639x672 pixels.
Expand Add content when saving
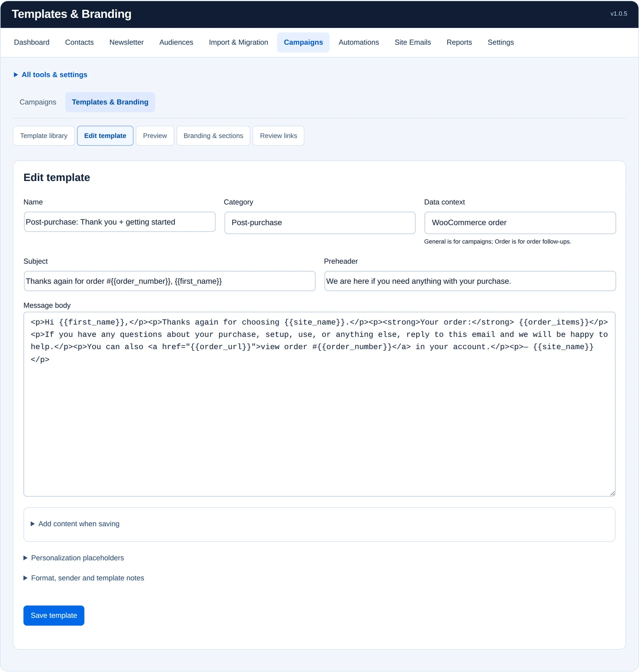pyautogui.click(x=75, y=524)
